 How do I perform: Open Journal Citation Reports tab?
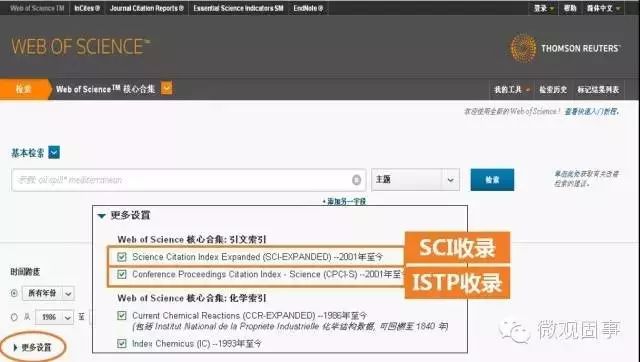click(x=147, y=8)
